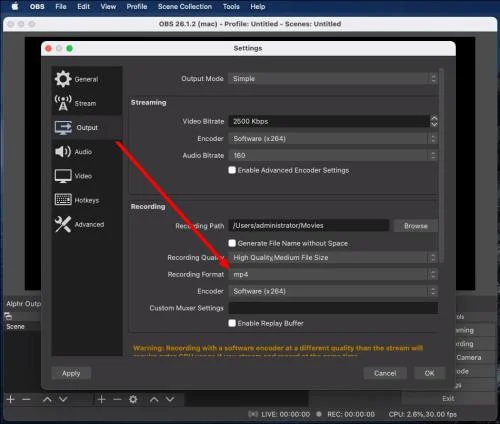Image resolution: width=500 pixels, height=424 pixels.
Task: Enable Advanced Encoder Settings checkbox
Action: click(x=232, y=170)
